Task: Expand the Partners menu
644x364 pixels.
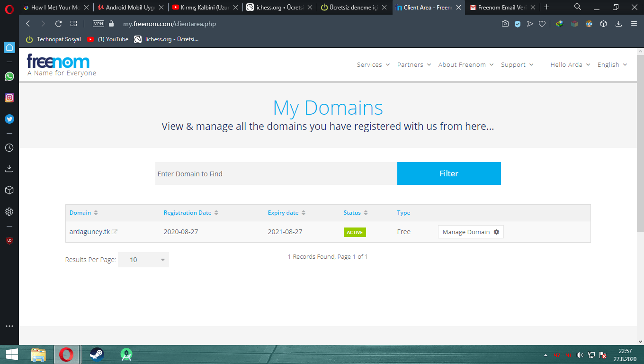Action: 414,65
